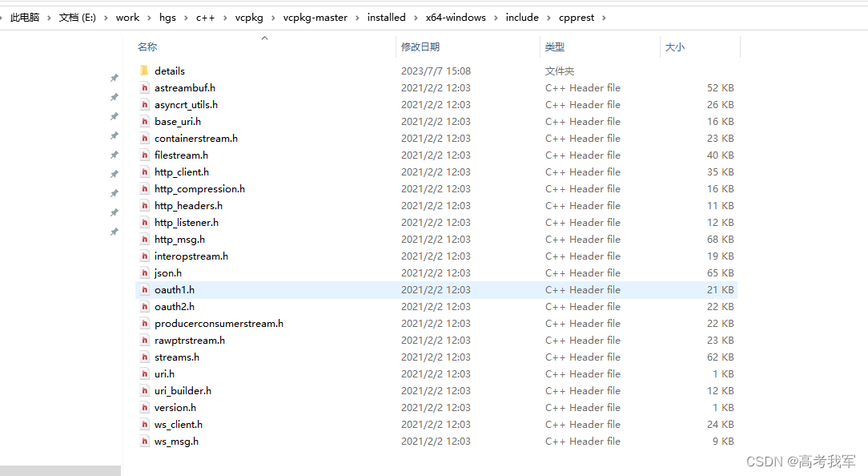This screenshot has height=476, width=868.
Task: Click the http_compression.h file icon
Action: click(144, 188)
